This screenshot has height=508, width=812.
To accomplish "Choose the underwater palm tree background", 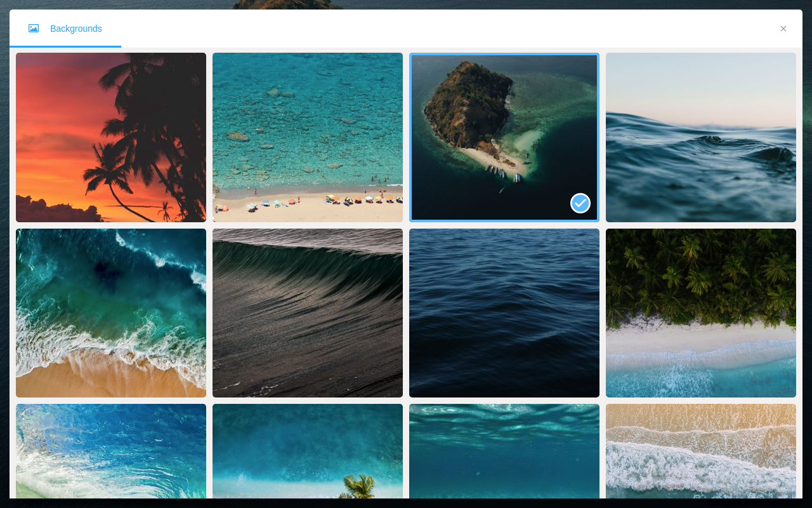I will click(308, 451).
